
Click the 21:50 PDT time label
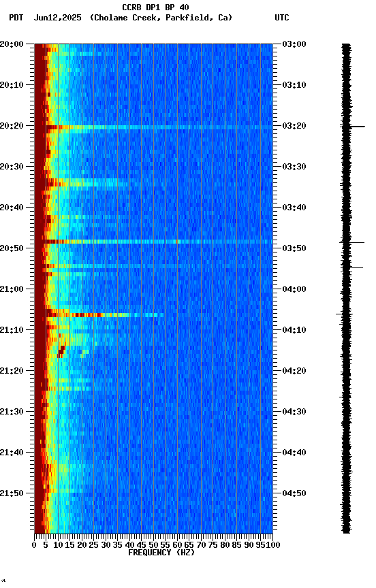click(12, 493)
